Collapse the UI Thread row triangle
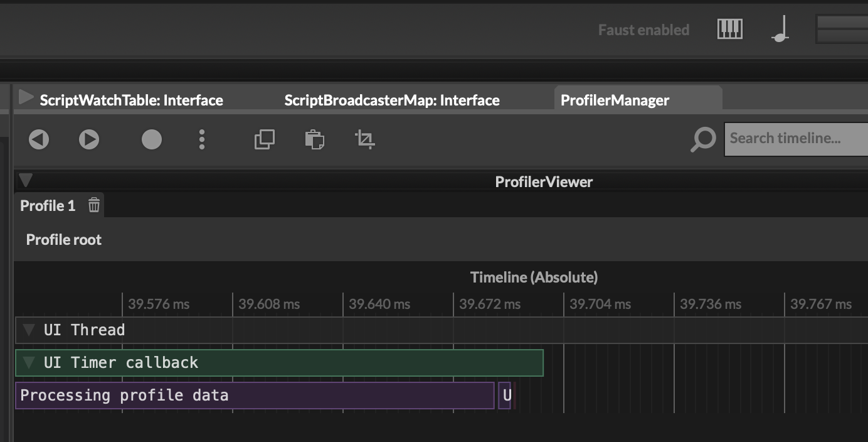The width and height of the screenshot is (868, 442). [x=28, y=330]
